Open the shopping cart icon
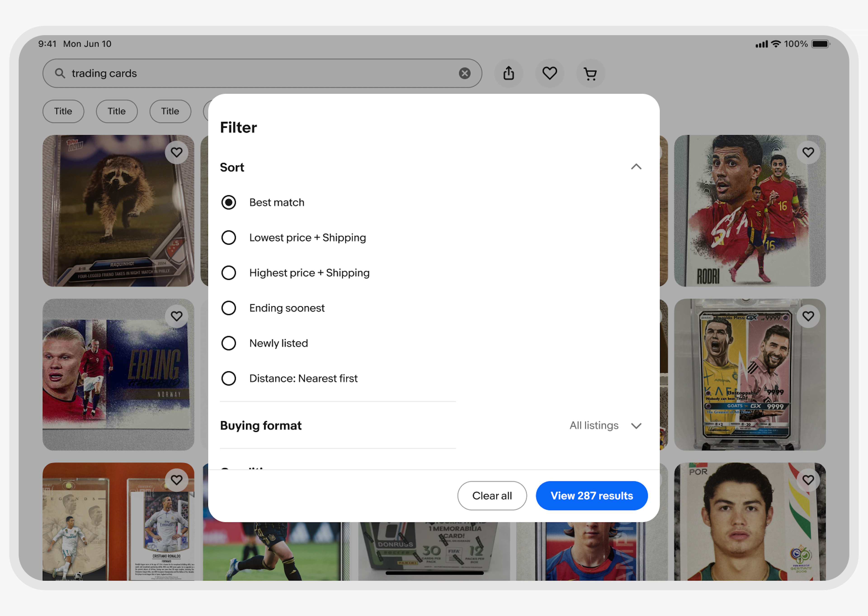This screenshot has height=616, width=868. (591, 73)
